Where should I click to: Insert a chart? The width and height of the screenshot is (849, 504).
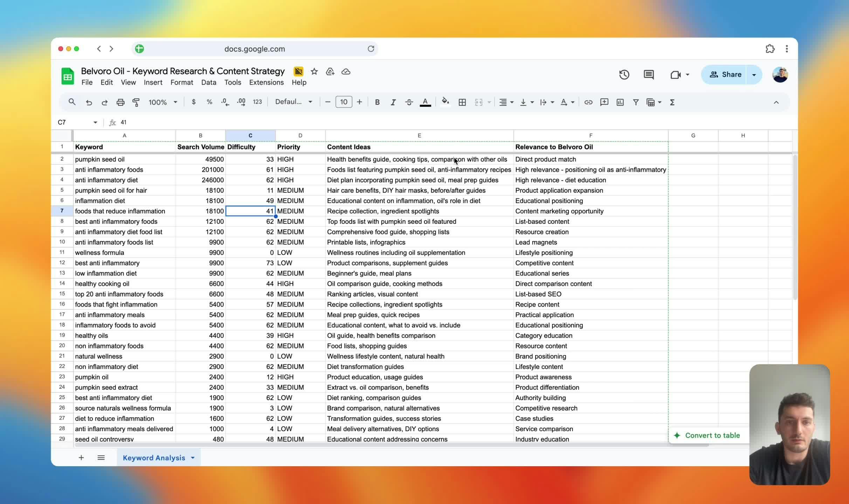point(620,102)
